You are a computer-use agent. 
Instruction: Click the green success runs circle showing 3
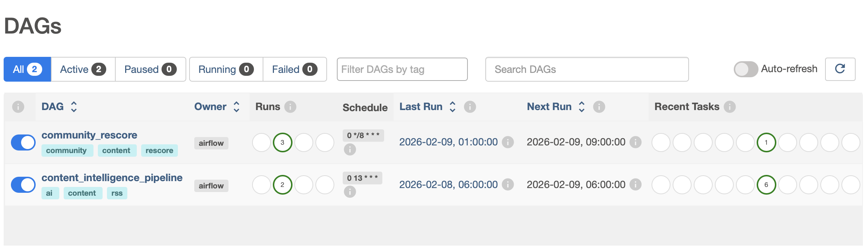tap(282, 142)
